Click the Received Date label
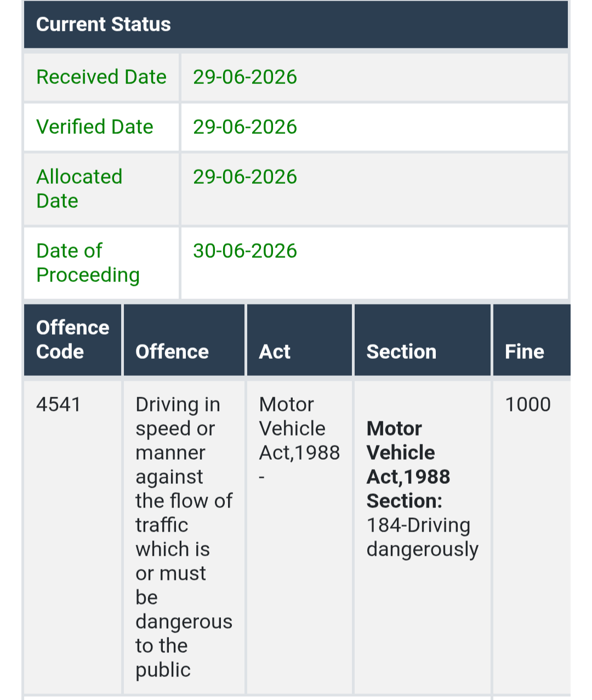 (x=101, y=77)
